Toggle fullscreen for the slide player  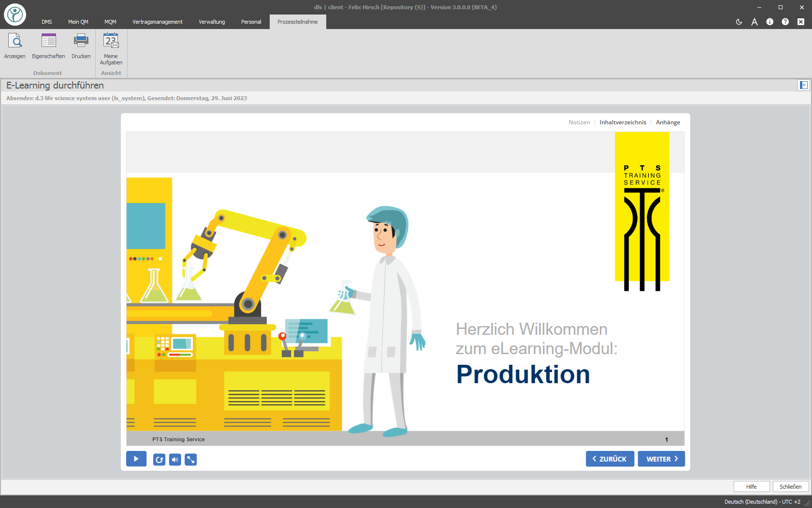click(190, 459)
